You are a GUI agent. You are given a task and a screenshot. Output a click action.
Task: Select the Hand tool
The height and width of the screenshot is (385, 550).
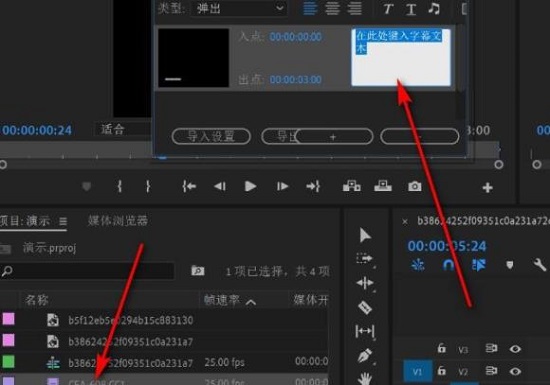(x=365, y=379)
